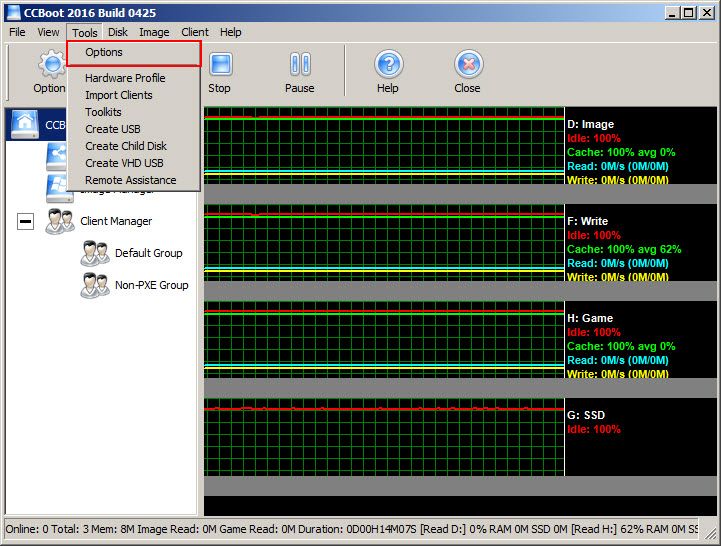This screenshot has width=721, height=546.
Task: Maximize the CCBoot window
Action: (x=688, y=13)
